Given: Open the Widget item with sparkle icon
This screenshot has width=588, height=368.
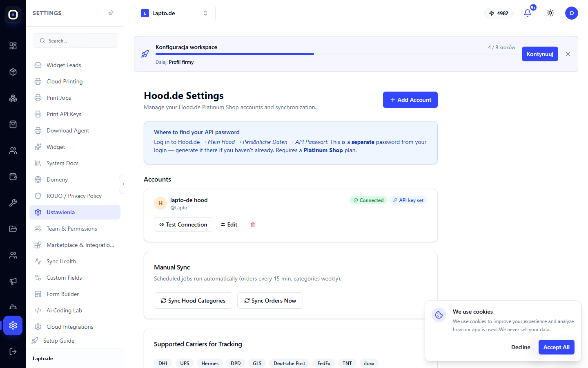Looking at the screenshot, I should (x=75, y=147).
